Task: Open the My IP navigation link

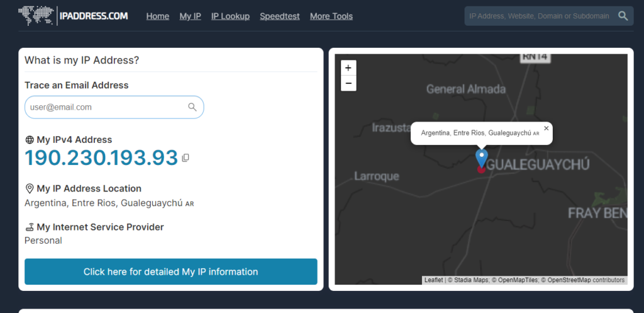Action: (190, 16)
